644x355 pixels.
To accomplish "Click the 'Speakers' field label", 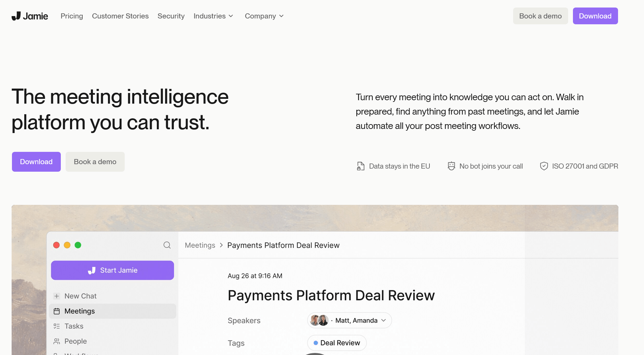I will point(244,321).
